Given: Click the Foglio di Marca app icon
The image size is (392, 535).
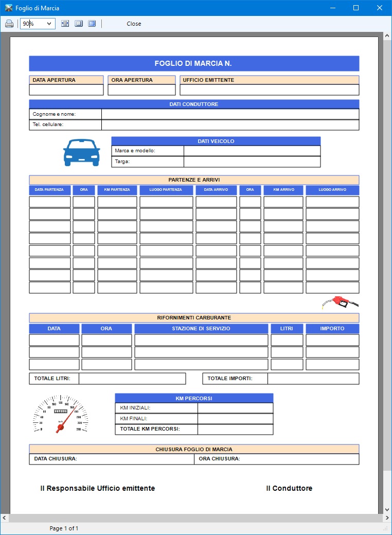Looking at the screenshot, I should coord(9,8).
